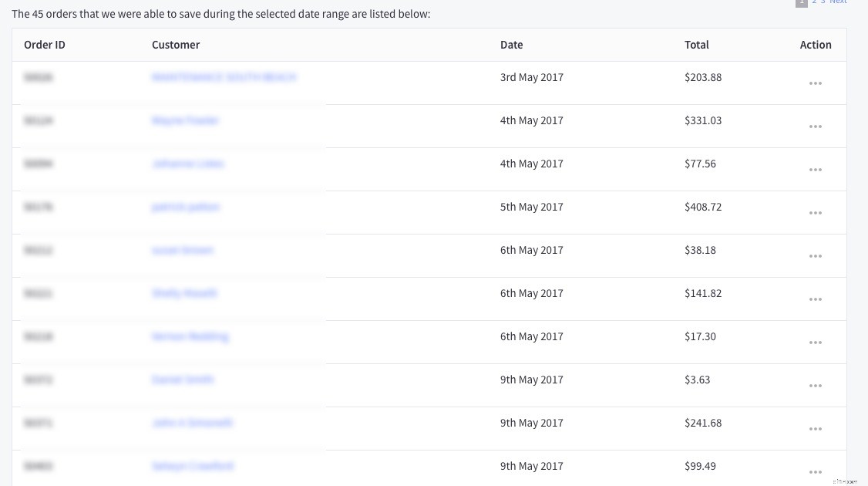Click the actions icon beside the $141.82 total
Screen dimensions: 868x486
coord(816,299)
